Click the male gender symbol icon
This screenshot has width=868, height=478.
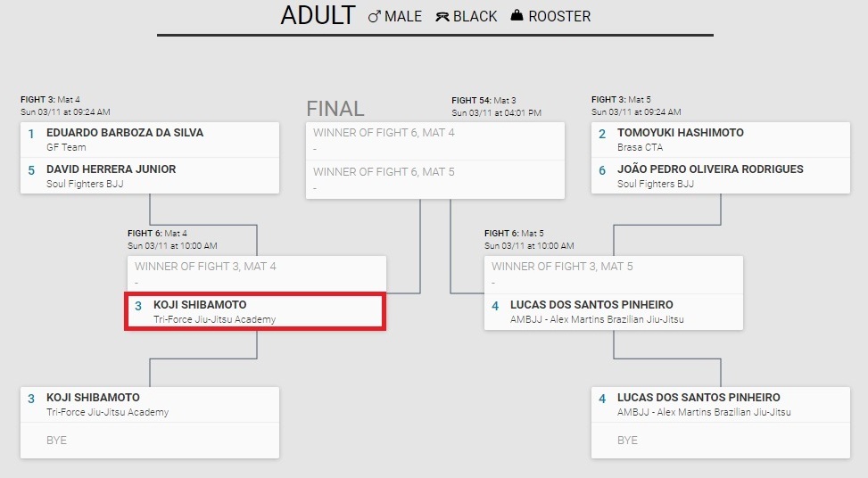[x=374, y=17]
